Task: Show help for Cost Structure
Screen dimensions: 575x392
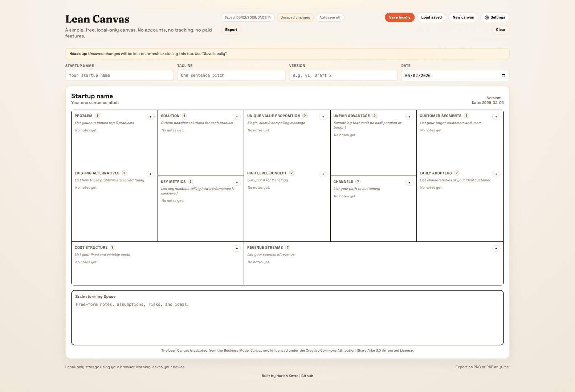Action: click(x=113, y=248)
